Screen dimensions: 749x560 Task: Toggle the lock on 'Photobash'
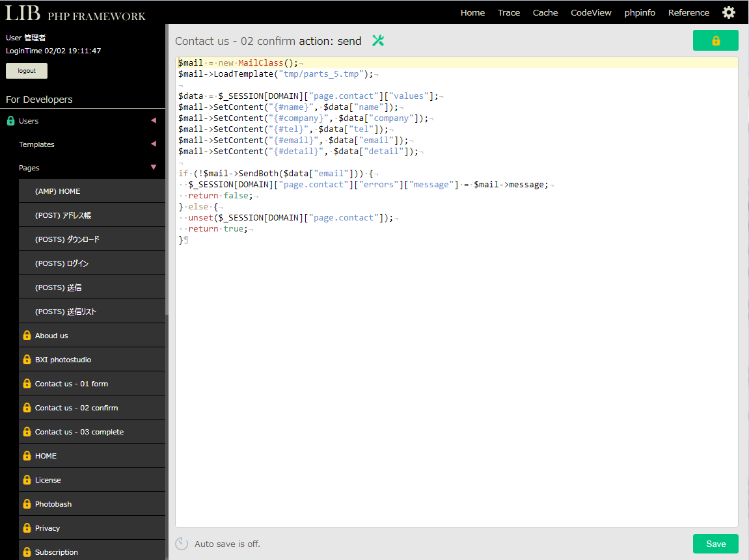click(x=26, y=503)
